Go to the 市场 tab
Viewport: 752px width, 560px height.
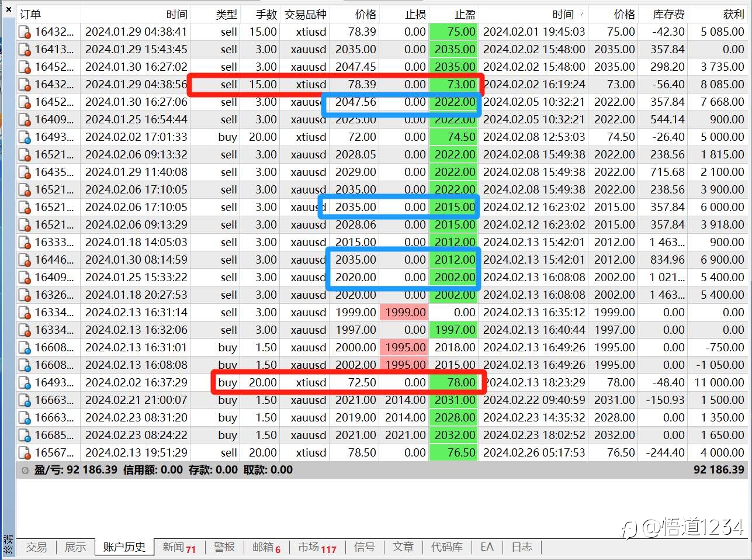(x=317, y=547)
